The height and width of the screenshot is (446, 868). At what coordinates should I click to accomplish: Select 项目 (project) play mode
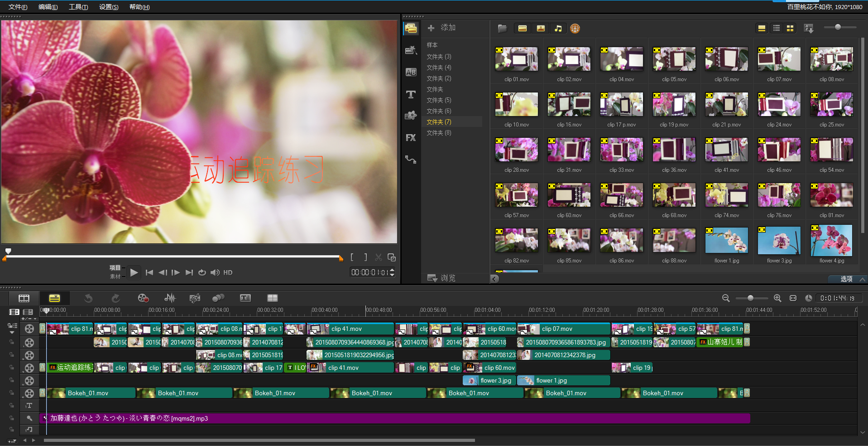pos(115,268)
